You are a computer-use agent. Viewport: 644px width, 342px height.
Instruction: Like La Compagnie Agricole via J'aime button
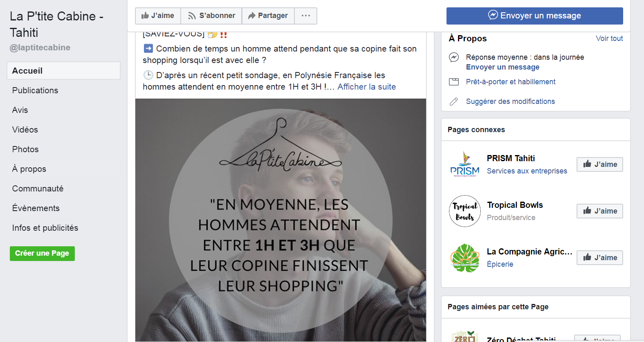600,258
